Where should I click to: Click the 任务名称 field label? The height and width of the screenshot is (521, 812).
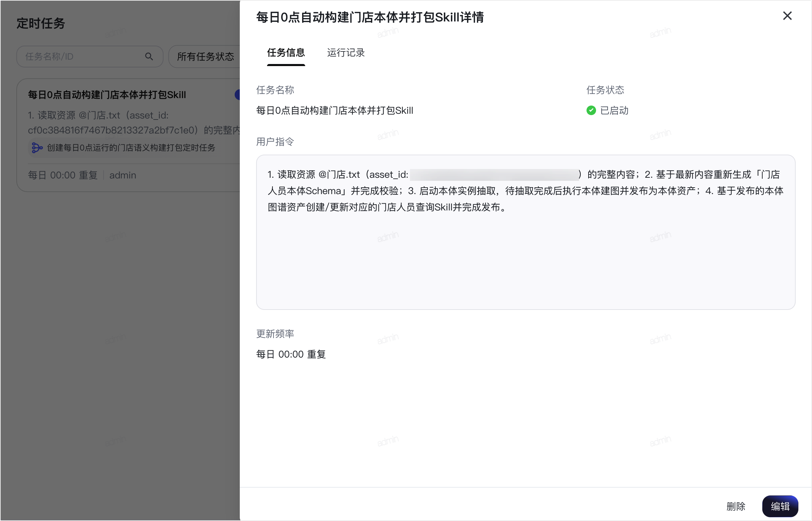click(x=275, y=90)
